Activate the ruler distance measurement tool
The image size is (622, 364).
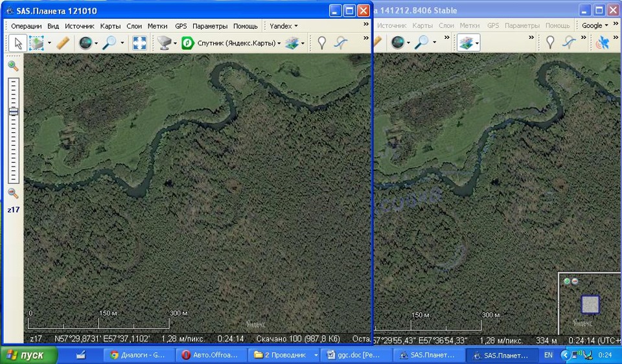pyautogui.click(x=63, y=43)
